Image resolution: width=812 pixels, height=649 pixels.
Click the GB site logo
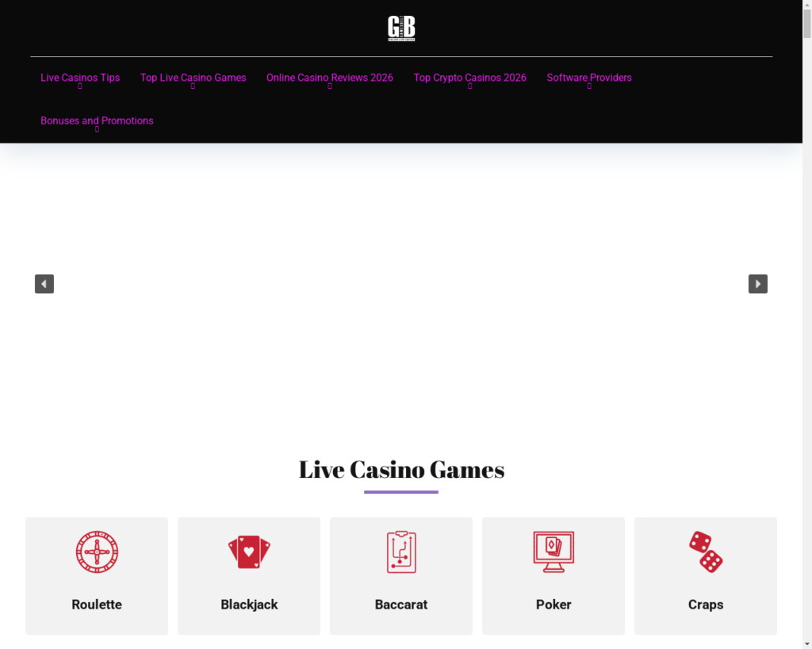401,29
